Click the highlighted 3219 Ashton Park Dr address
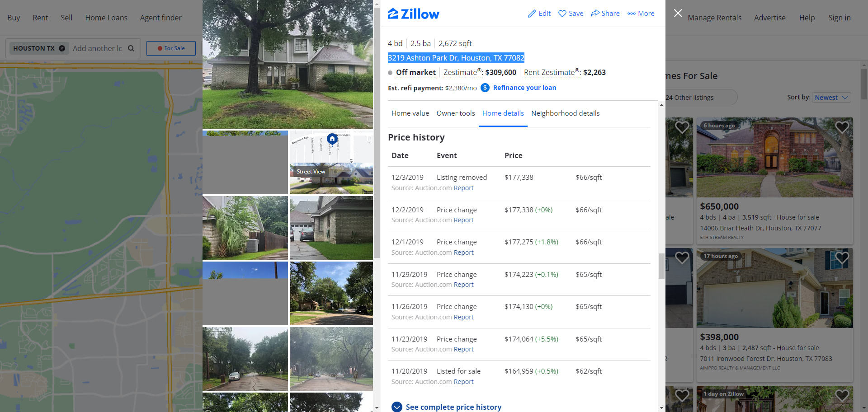The width and height of the screenshot is (868, 412). click(x=456, y=58)
